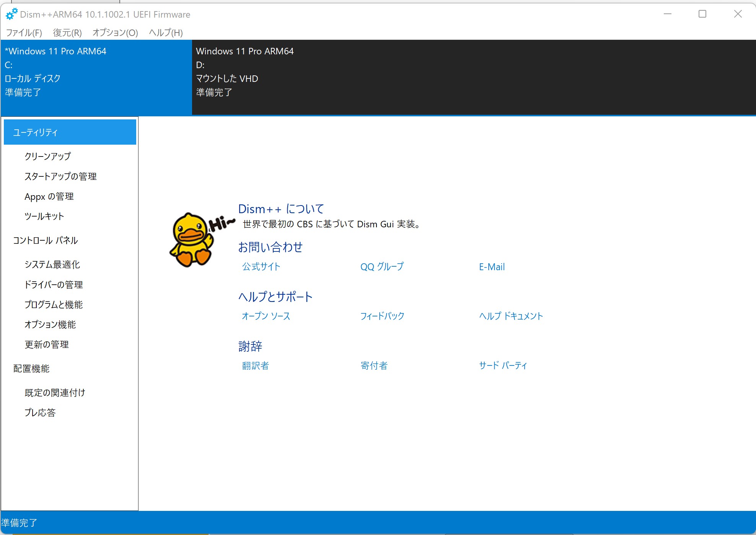Click the 謝辞 heading

point(250,346)
